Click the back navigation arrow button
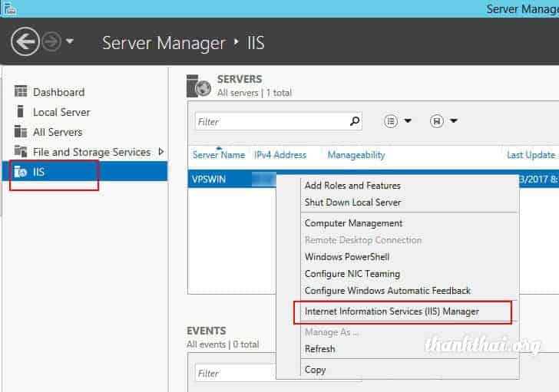 click(25, 41)
